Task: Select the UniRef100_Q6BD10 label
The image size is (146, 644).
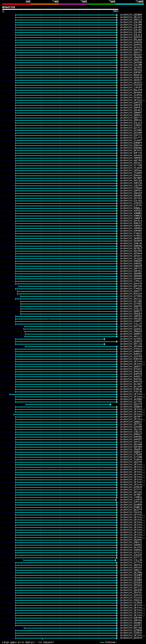Action: click(131, 422)
